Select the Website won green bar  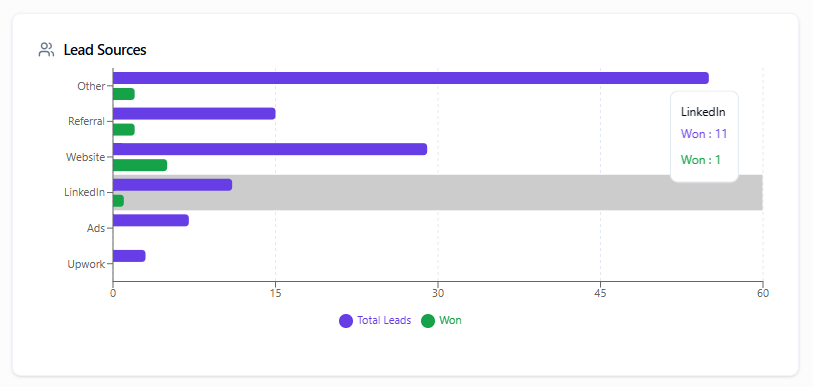[x=140, y=165]
